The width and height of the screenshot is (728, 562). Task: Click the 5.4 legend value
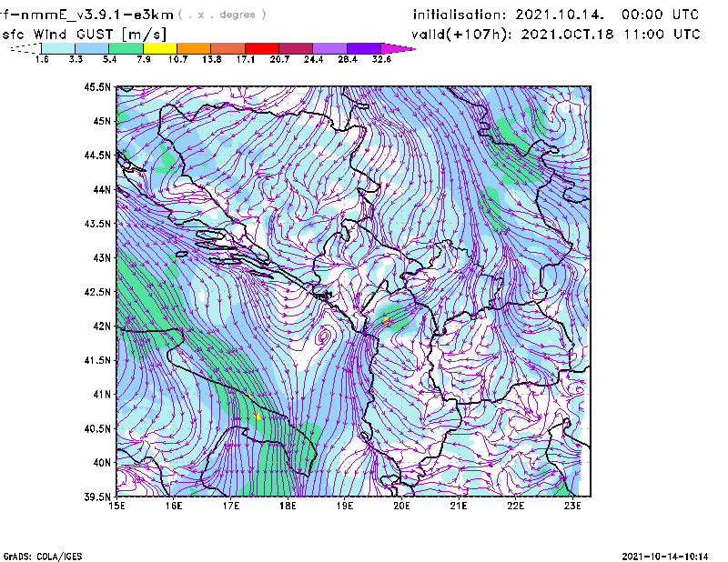point(109,59)
